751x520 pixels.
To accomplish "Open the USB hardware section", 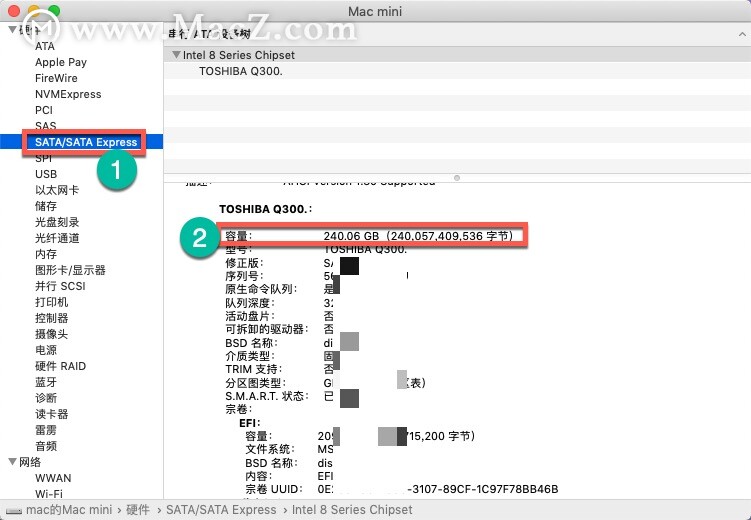I will coord(46,174).
